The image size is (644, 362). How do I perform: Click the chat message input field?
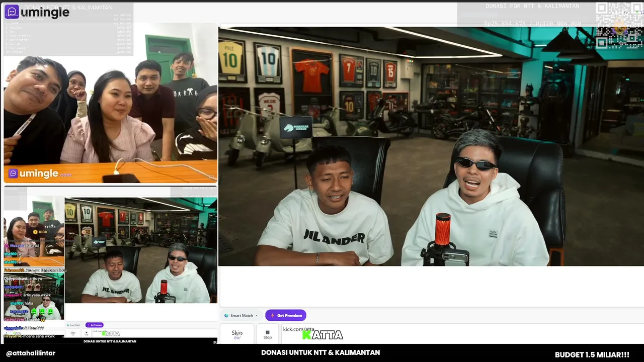[x=462, y=334]
